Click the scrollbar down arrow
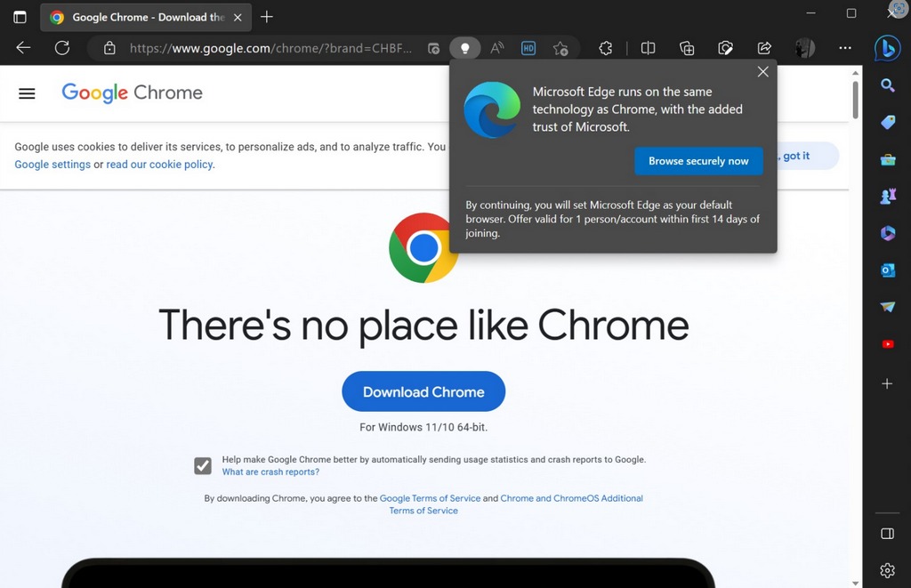Image resolution: width=911 pixels, height=588 pixels. pyautogui.click(x=855, y=583)
